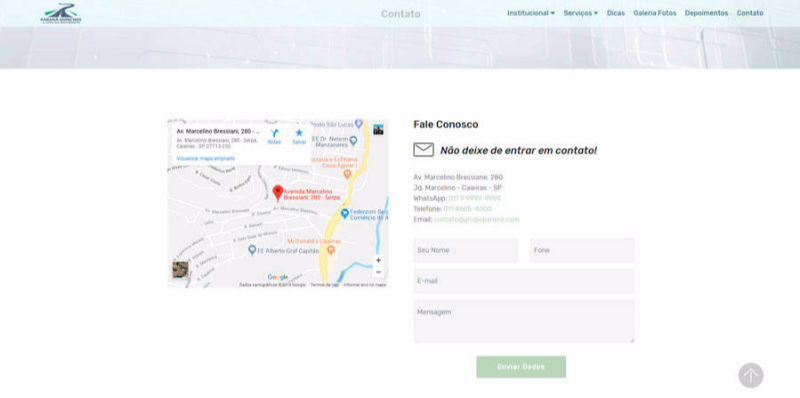Expand the Institucional dropdown menu
Viewport: 800px width, 398px height.
point(531,13)
